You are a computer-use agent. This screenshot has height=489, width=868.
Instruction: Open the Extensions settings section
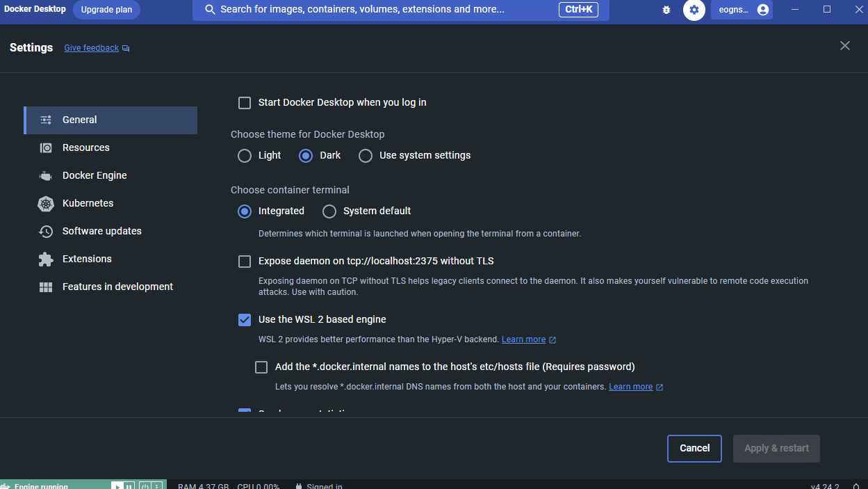point(110,259)
